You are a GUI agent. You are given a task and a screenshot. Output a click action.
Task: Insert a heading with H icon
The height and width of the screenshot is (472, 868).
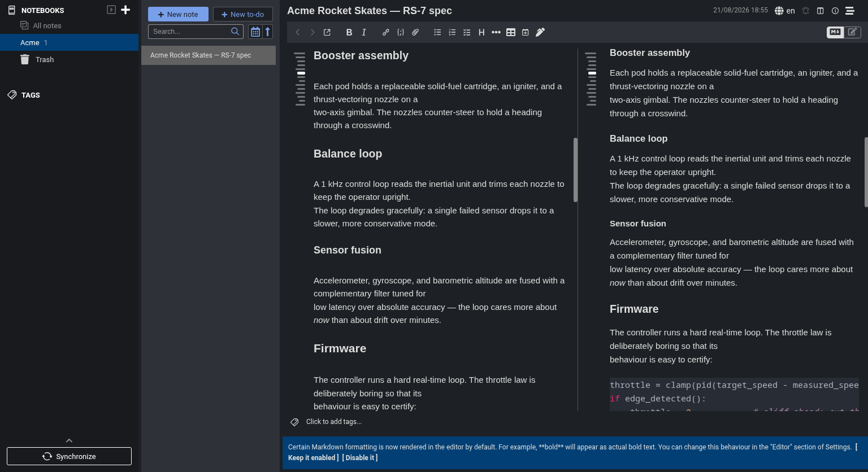(481, 32)
